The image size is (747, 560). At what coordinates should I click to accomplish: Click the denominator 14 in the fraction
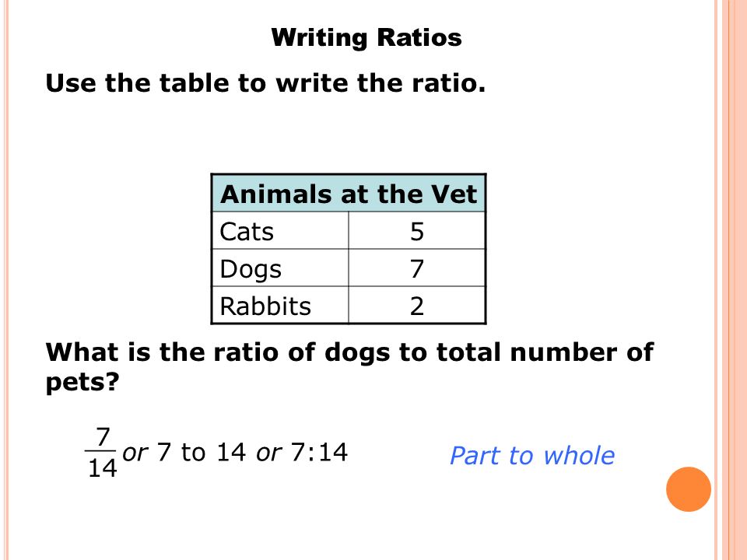click(x=103, y=467)
